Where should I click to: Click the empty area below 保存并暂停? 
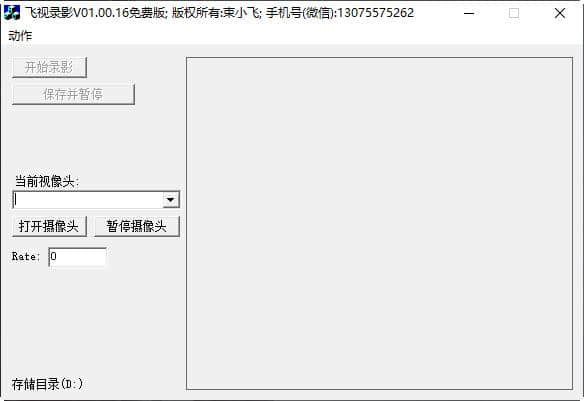point(93,138)
